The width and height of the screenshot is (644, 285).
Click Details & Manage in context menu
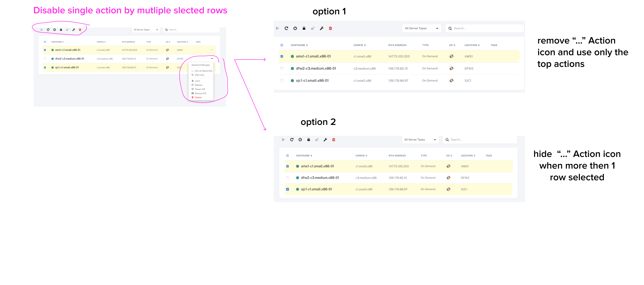click(x=201, y=65)
